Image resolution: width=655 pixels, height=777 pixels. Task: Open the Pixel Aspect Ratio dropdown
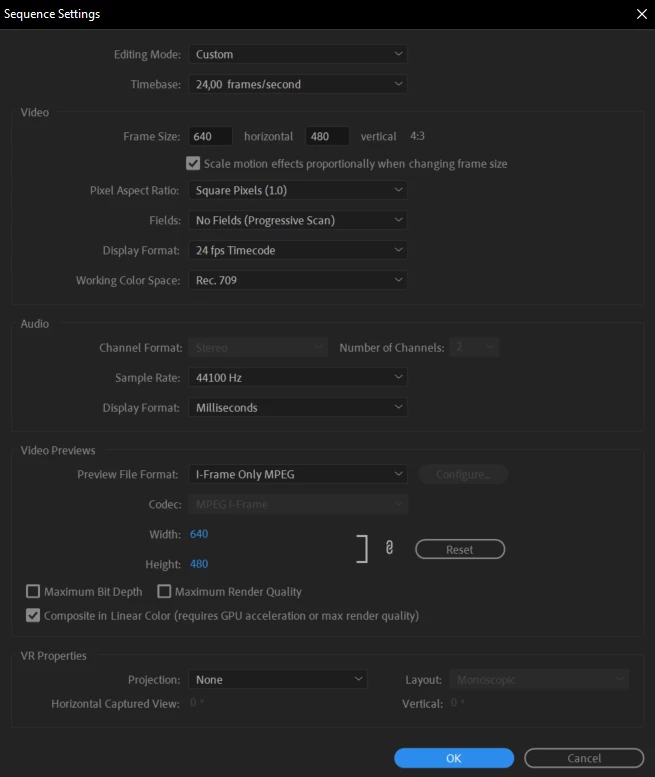pyautogui.click(x=298, y=190)
